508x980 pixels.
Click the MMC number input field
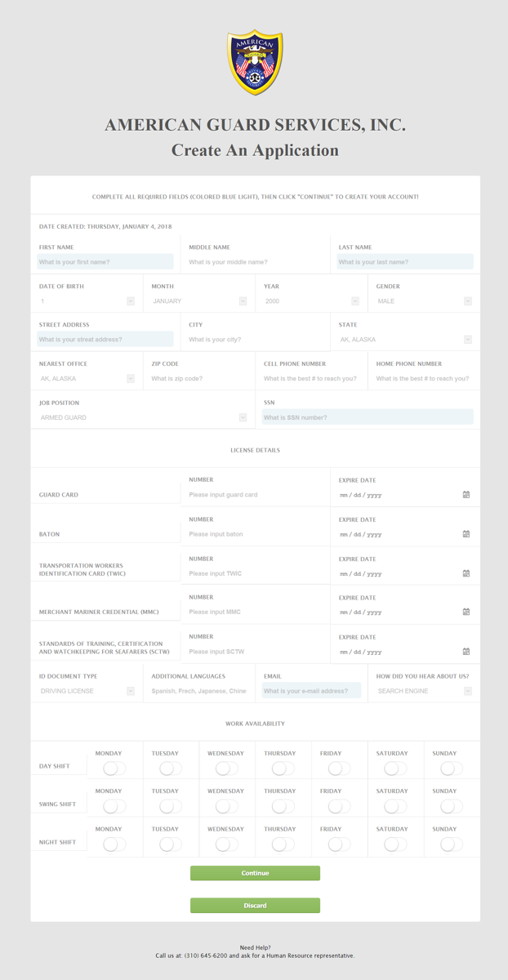(256, 612)
